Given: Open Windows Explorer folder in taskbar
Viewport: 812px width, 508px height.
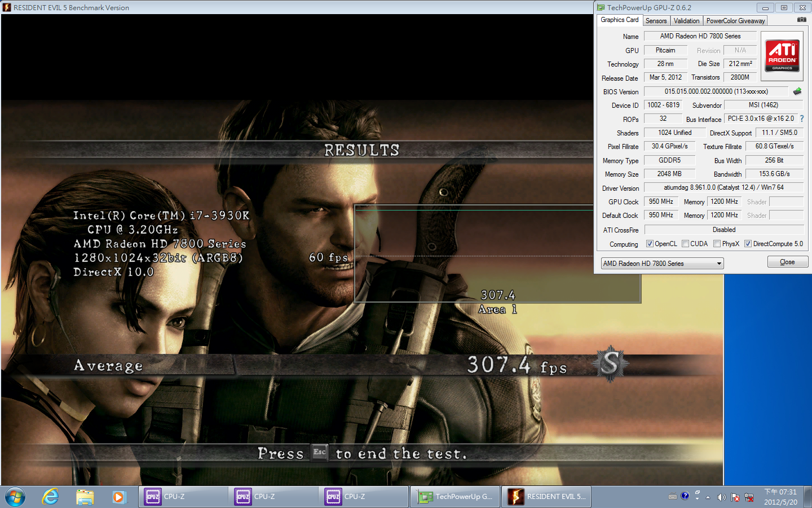Looking at the screenshot, I should click(x=85, y=497).
